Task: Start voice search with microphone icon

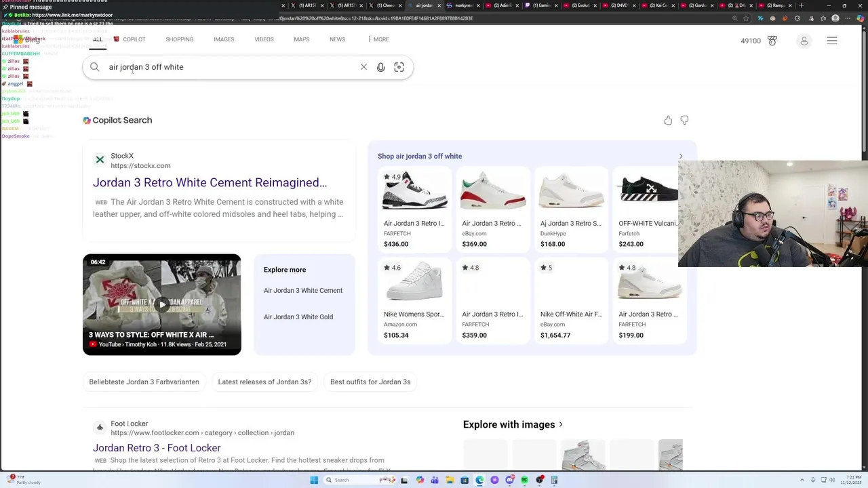Action: tap(380, 67)
